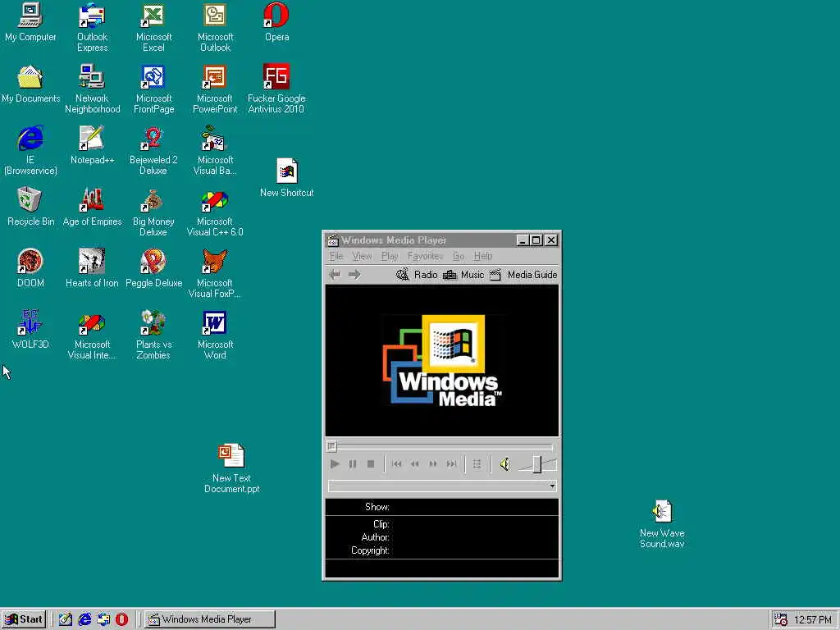The height and width of the screenshot is (630, 840).
Task: Select the New Wave Sound.wav file
Action: pos(662,523)
